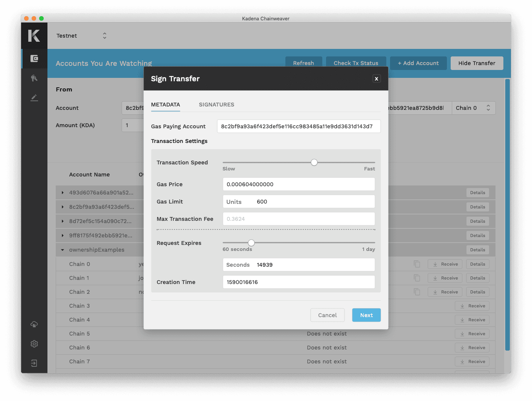Click the Seconds expiry input field

coord(299,265)
